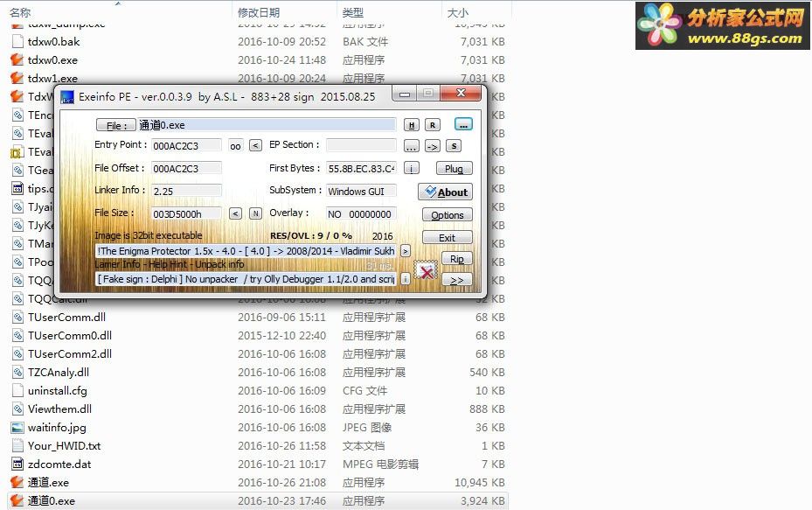The height and width of the screenshot is (510, 812).
Task: Click the -> arrow button beside EP Section
Action: (433, 147)
